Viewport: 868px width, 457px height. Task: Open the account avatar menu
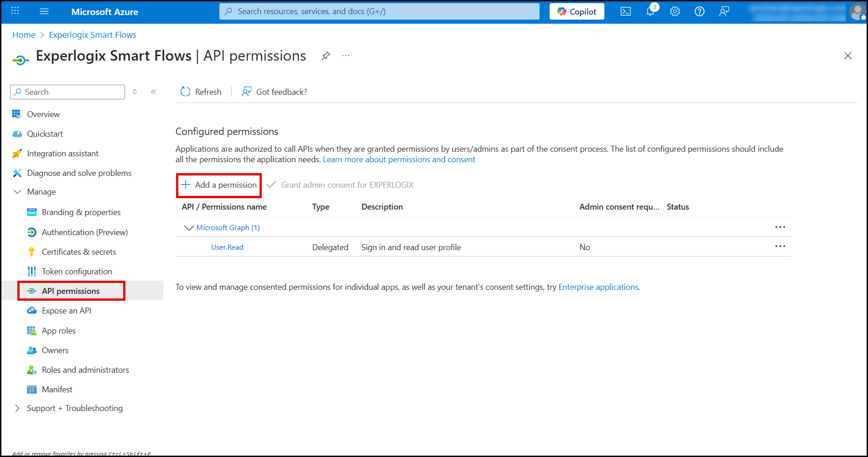coord(857,11)
